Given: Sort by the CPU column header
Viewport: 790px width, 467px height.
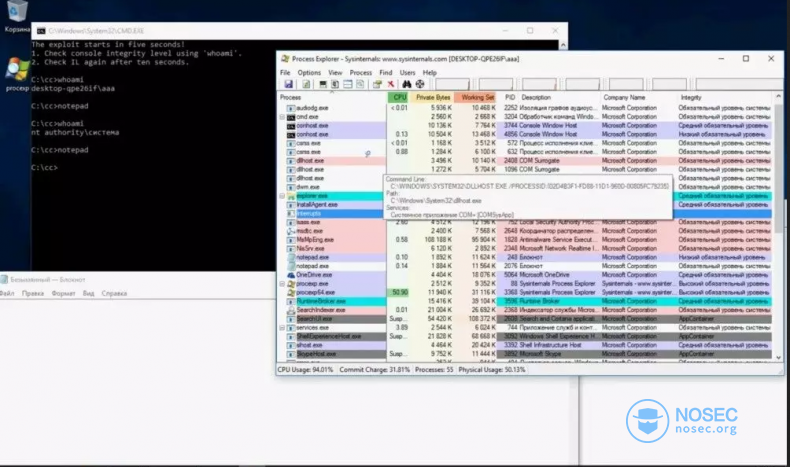Looking at the screenshot, I should [x=399, y=97].
